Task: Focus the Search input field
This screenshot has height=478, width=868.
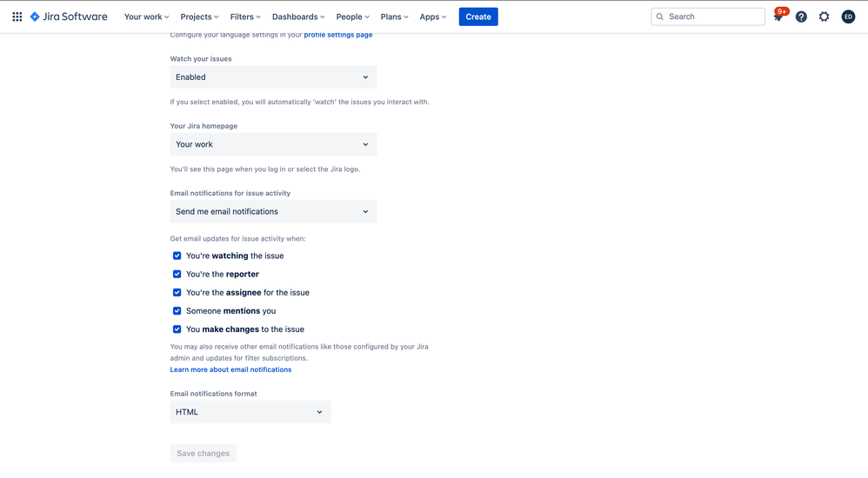Action: pyautogui.click(x=708, y=17)
